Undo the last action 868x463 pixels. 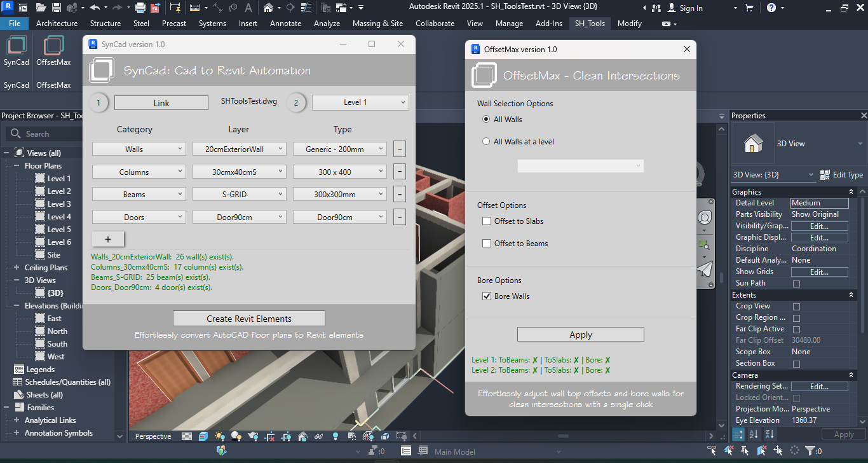[94, 8]
